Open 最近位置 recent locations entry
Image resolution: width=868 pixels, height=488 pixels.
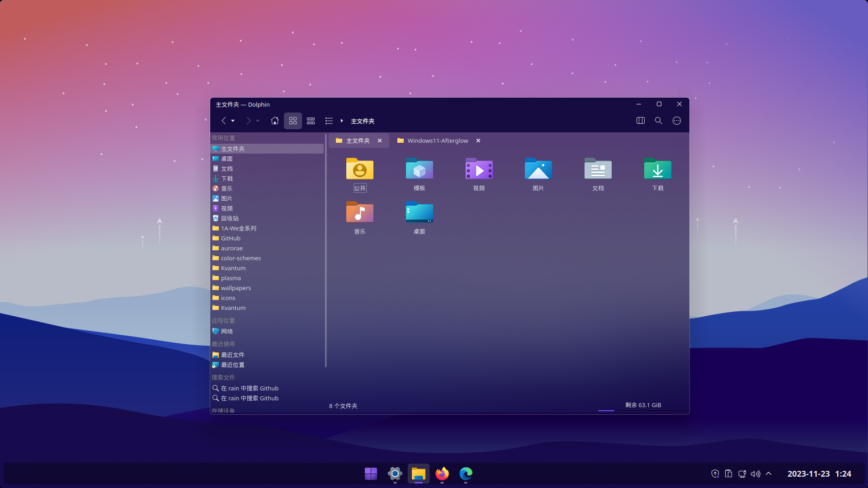(x=267, y=365)
